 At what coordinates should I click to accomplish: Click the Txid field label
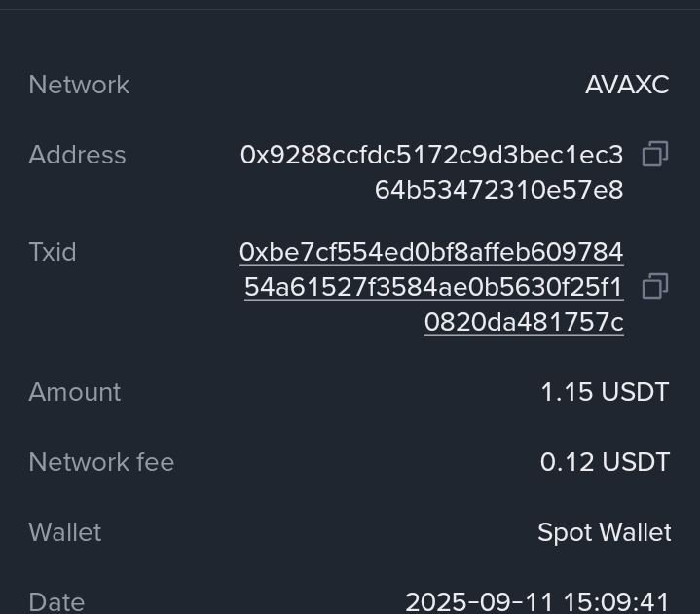[x=53, y=252]
